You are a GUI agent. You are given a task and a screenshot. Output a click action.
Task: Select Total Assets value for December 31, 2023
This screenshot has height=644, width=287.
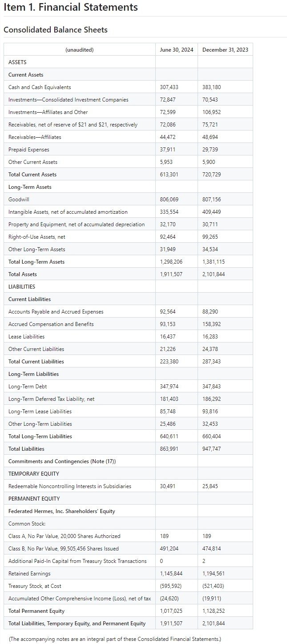[x=214, y=274]
